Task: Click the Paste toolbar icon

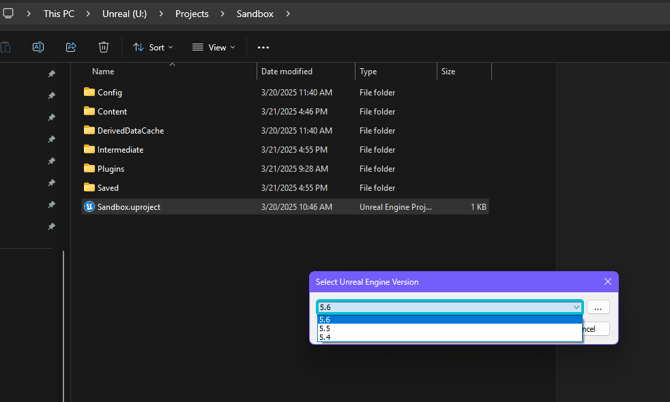Action: [x=6, y=47]
